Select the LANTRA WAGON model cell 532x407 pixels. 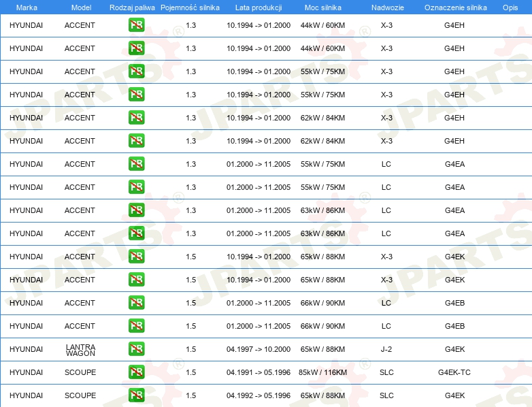click(x=80, y=350)
